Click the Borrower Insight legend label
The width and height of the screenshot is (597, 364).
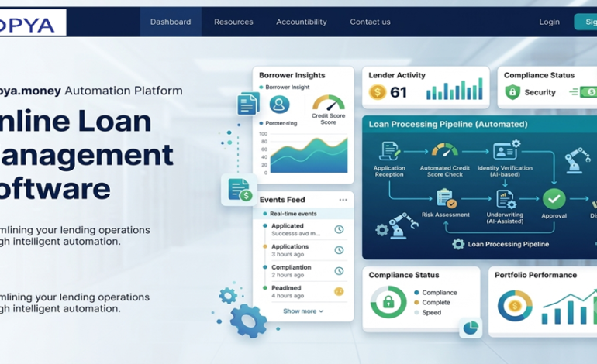(x=288, y=87)
